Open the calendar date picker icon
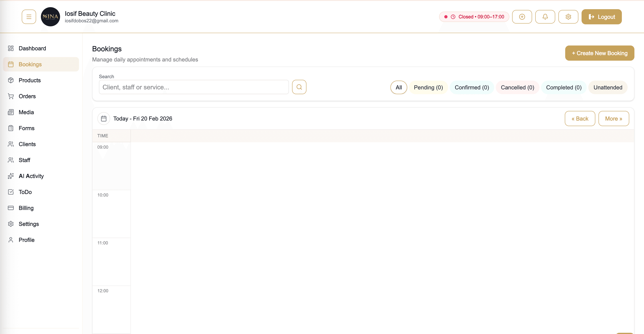This screenshot has height=334, width=644. (104, 118)
